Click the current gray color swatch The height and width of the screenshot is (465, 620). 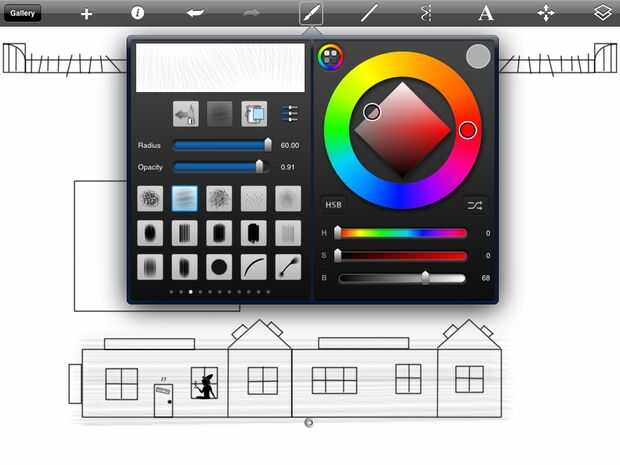click(478, 57)
